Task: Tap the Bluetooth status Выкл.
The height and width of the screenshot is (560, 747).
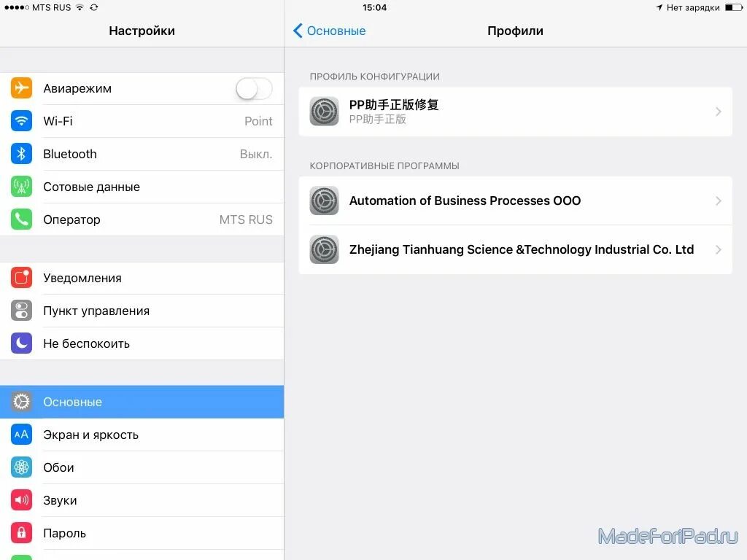Action: point(256,155)
